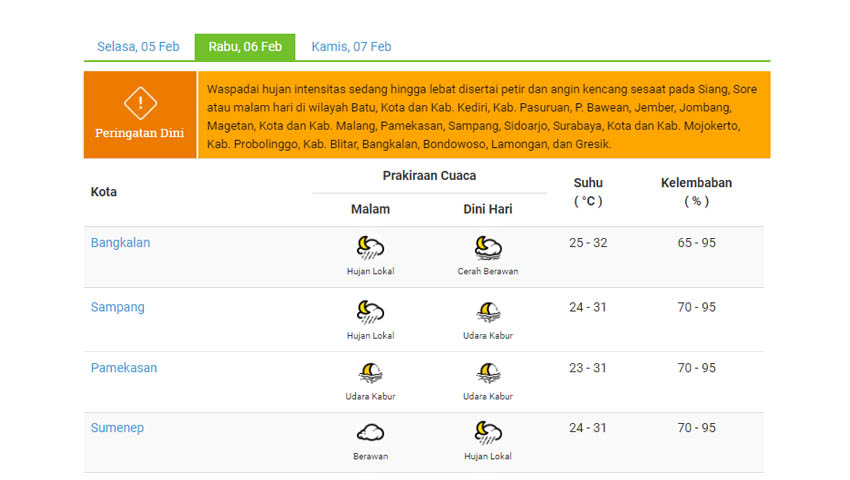The height and width of the screenshot is (480, 850).
Task: Click the Prakiraan Cuaca header
Action: tap(429, 176)
